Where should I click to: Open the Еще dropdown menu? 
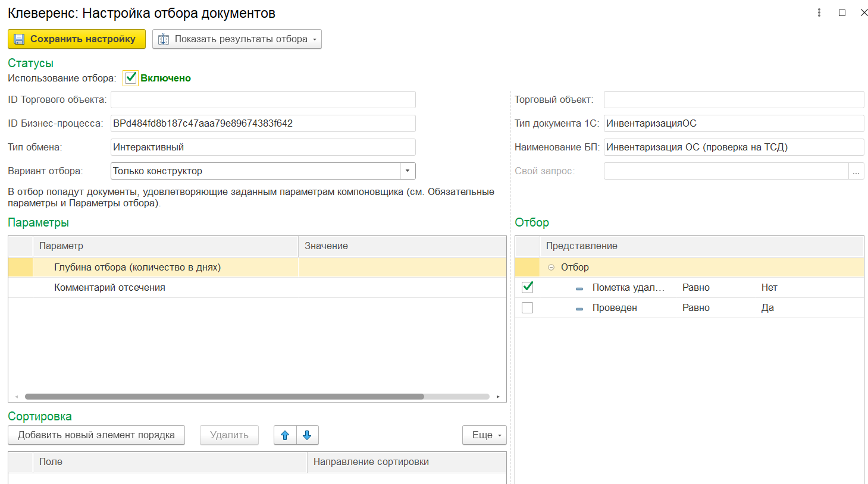484,435
